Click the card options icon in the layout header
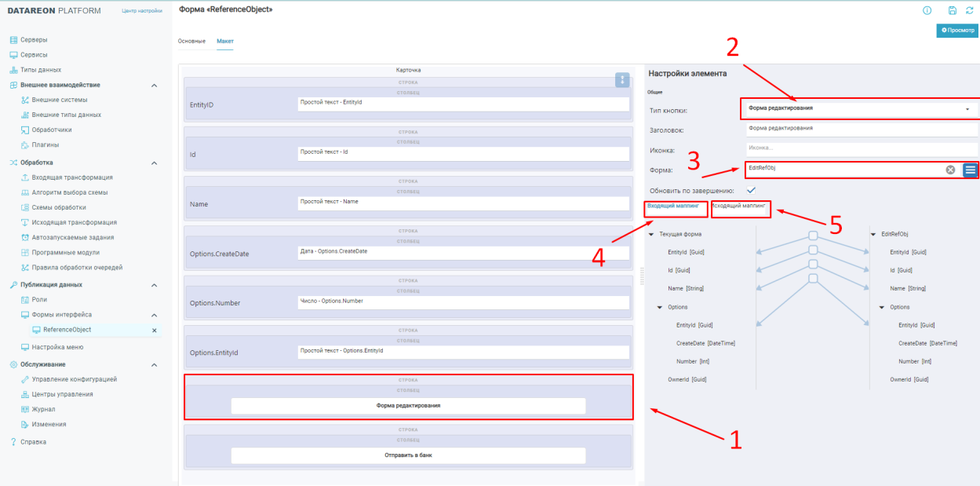This screenshot has width=980, height=486. [621, 80]
